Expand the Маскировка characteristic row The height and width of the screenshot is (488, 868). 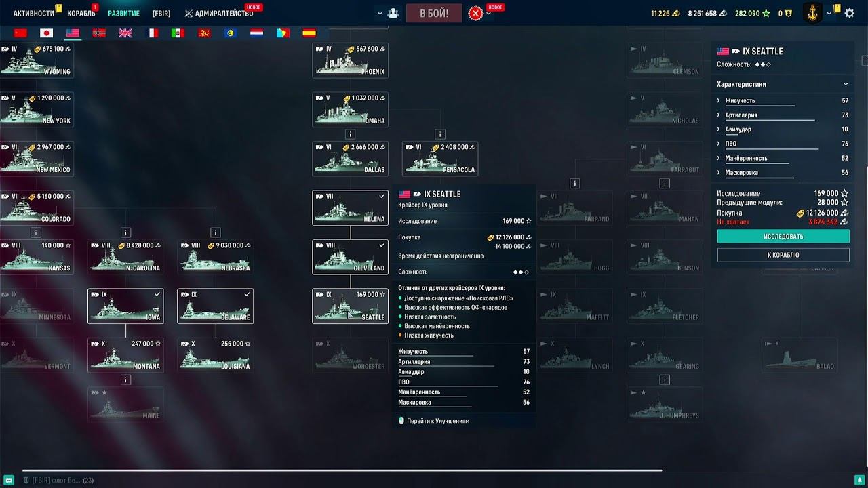(x=783, y=173)
